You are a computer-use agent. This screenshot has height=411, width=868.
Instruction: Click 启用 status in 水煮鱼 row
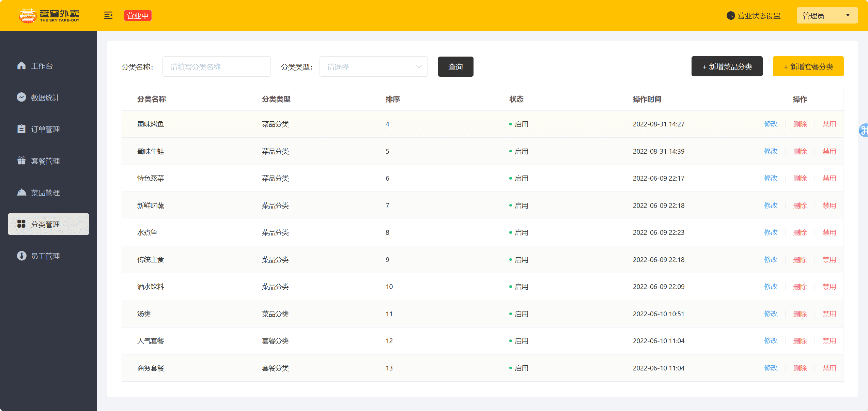coord(519,232)
